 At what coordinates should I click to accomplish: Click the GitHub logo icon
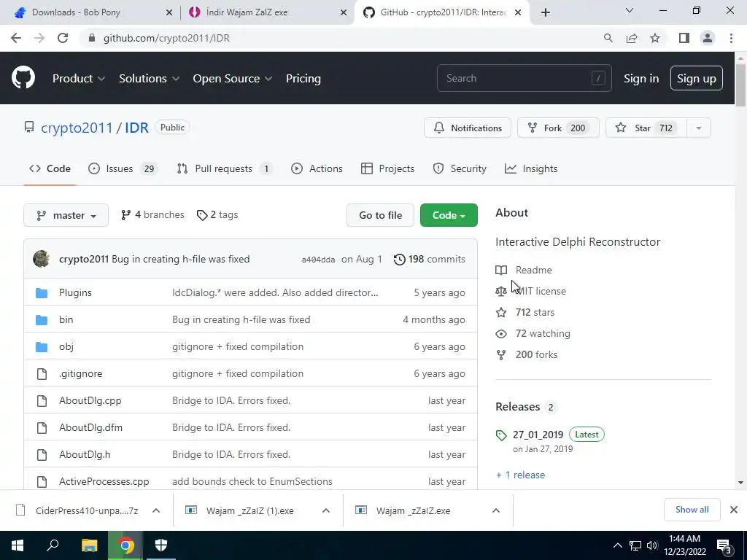click(23, 78)
